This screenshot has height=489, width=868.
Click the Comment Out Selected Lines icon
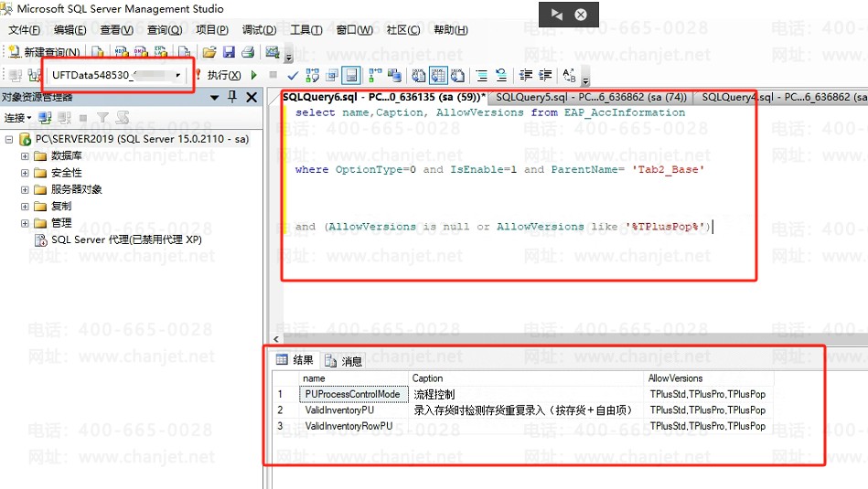click(482, 75)
